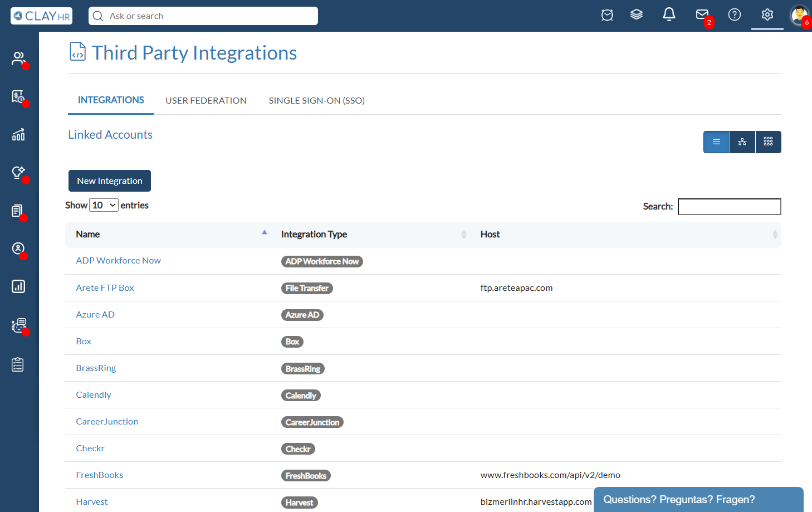Viewport: 812px width, 512px height.
Task: Switch to hierarchy tree view
Action: coord(742,142)
